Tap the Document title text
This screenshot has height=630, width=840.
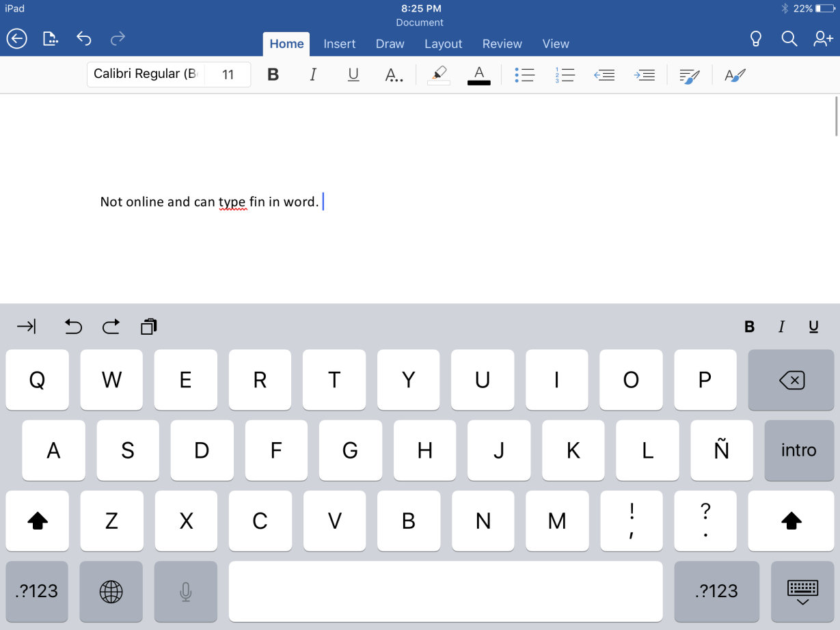[x=420, y=23]
